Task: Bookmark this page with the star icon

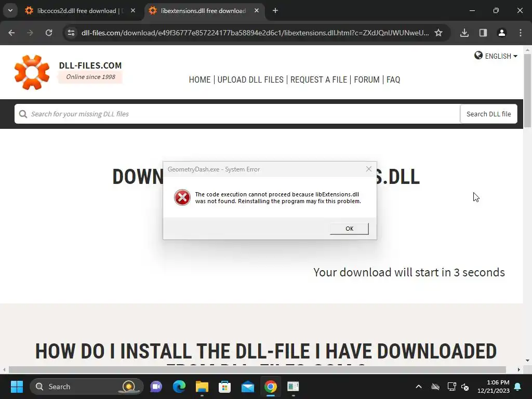Action: point(438,33)
